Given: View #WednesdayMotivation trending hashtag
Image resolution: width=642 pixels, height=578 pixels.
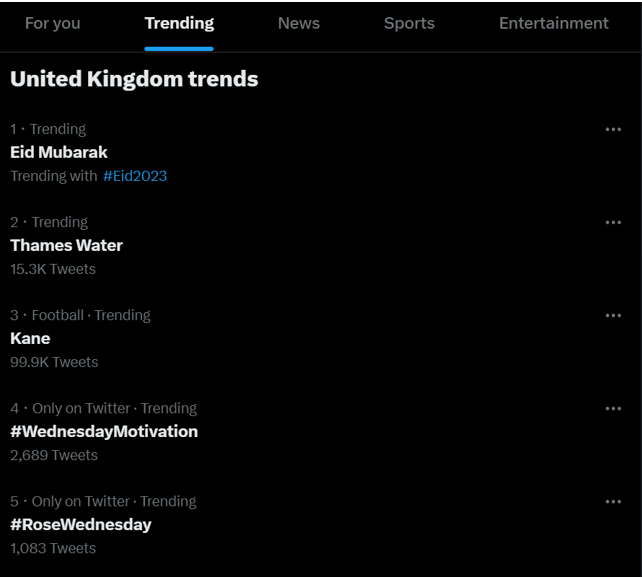Looking at the screenshot, I should coord(104,431).
